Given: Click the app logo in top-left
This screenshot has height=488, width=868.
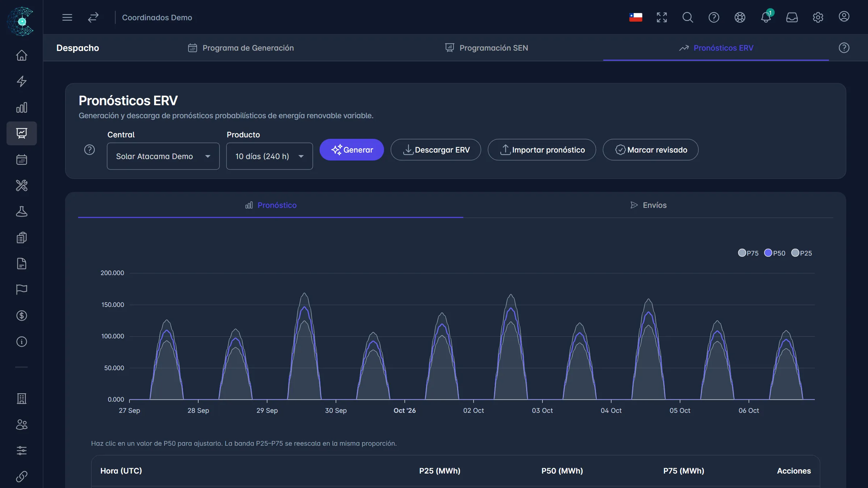Looking at the screenshot, I should [x=21, y=21].
